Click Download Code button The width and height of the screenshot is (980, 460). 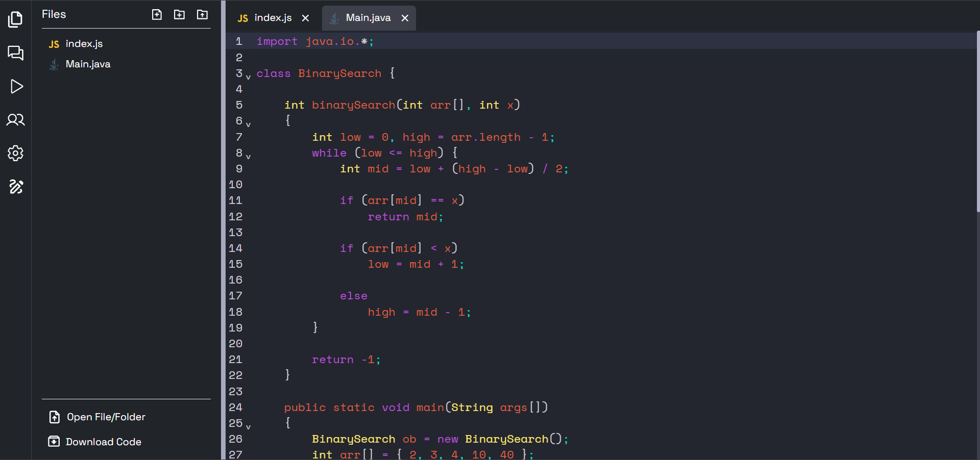(95, 442)
